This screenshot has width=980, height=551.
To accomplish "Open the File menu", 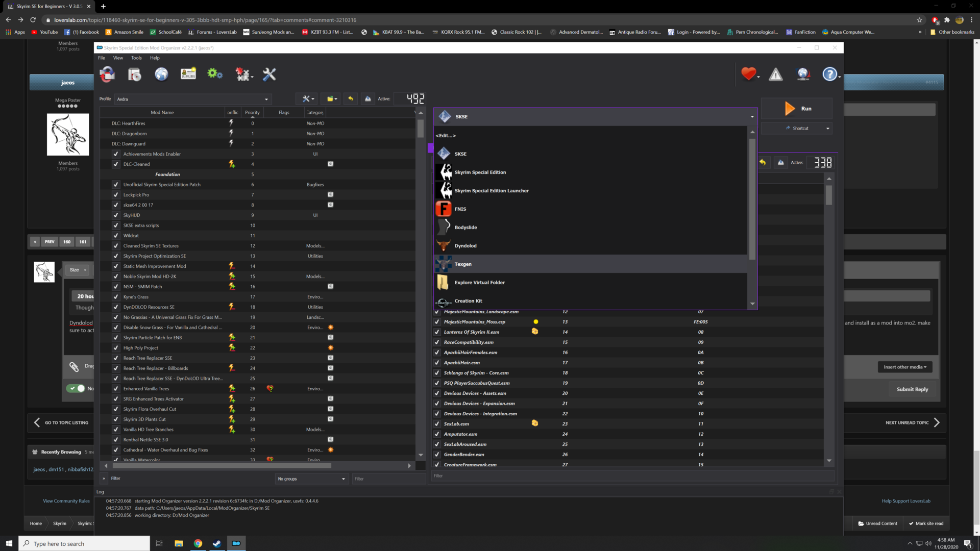I will (102, 58).
